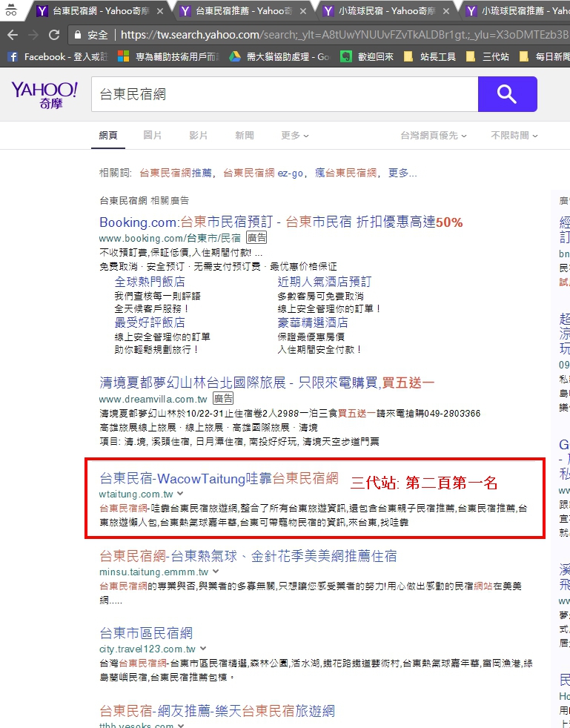Open 台東市區民宿網 result
This screenshot has height=728, width=570.
pyautogui.click(x=146, y=633)
